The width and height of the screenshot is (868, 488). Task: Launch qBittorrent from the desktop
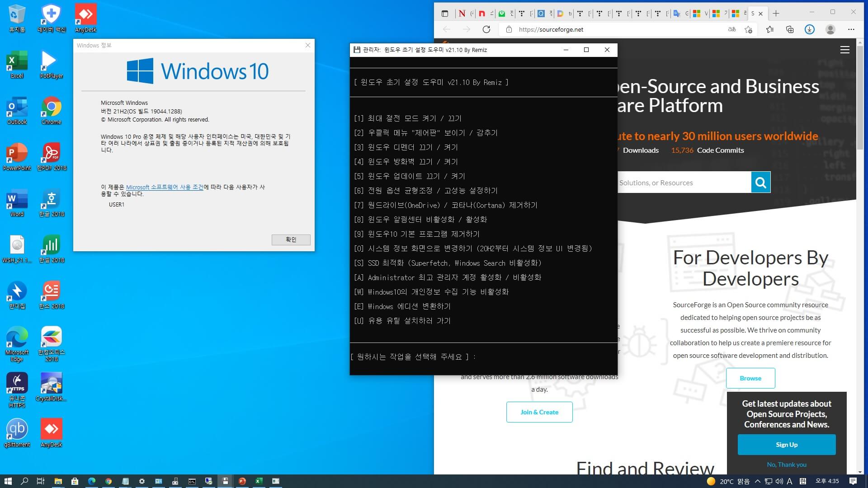click(17, 433)
